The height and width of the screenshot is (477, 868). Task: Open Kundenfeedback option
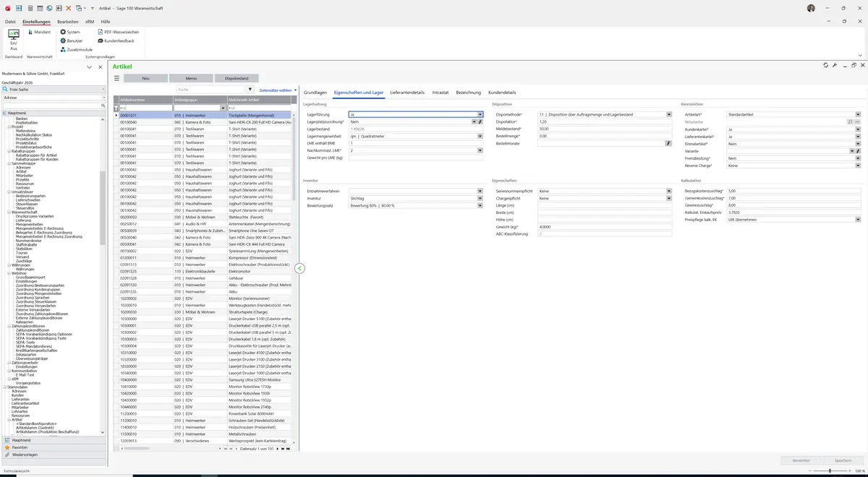pos(116,40)
